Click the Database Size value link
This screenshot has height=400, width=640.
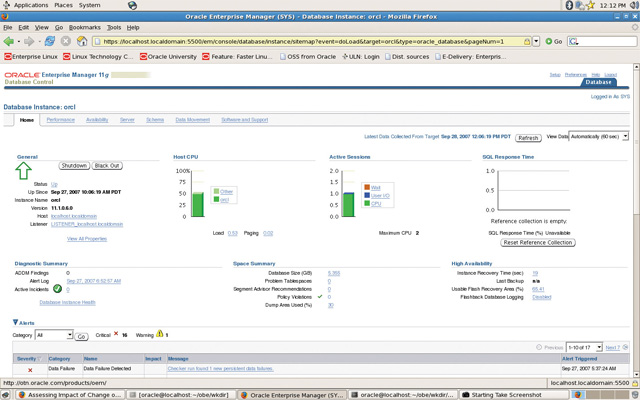[x=334, y=273]
